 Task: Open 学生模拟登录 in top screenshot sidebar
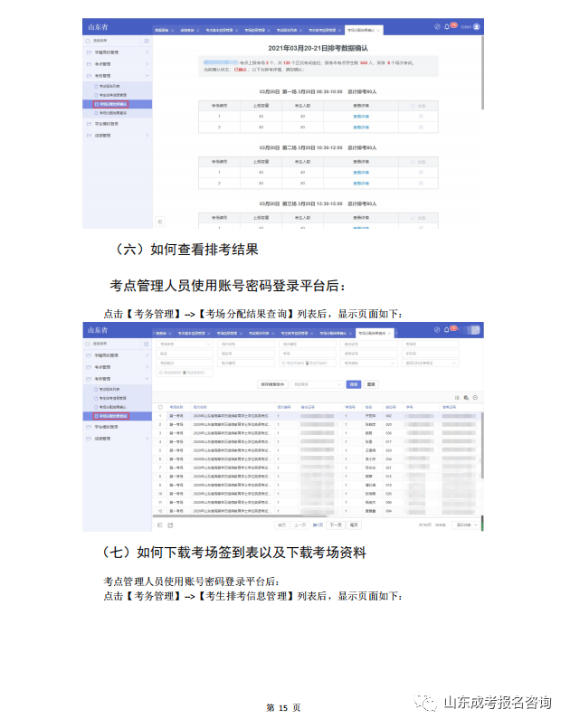click(118, 124)
